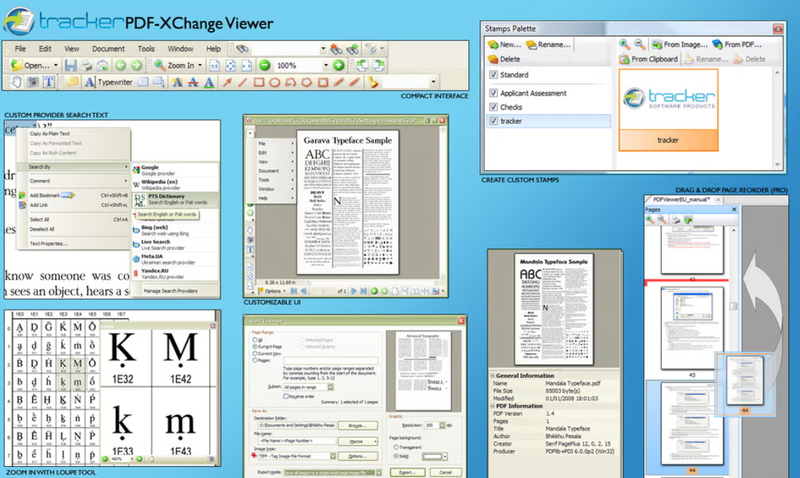800x478 pixels.
Task: Open the Search By submenu
Action: 73,167
